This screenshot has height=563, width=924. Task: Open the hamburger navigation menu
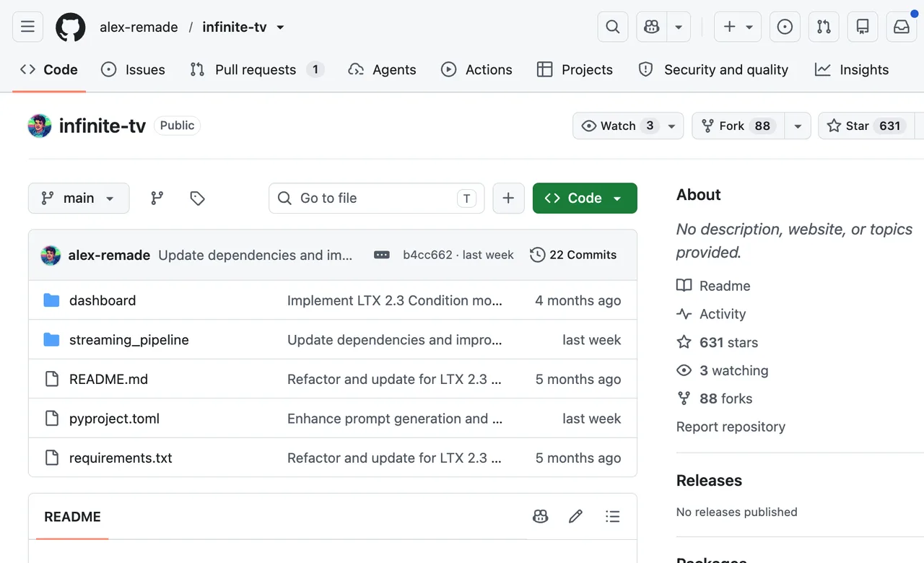27,27
